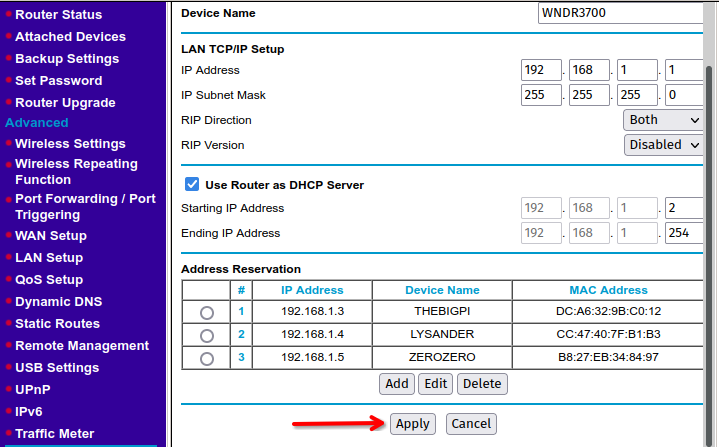Screen dimensions: 719x447
Task: Open Traffic Meter page
Action: (x=55, y=434)
